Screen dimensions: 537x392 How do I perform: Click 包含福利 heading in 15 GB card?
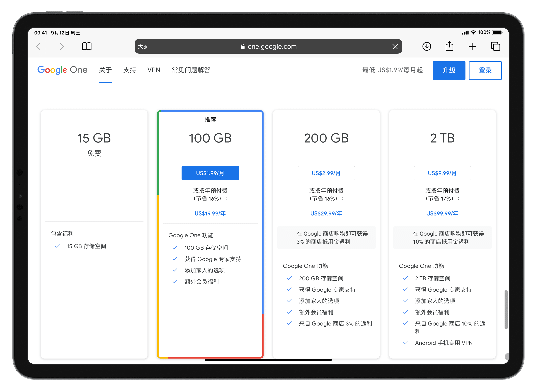62,234
